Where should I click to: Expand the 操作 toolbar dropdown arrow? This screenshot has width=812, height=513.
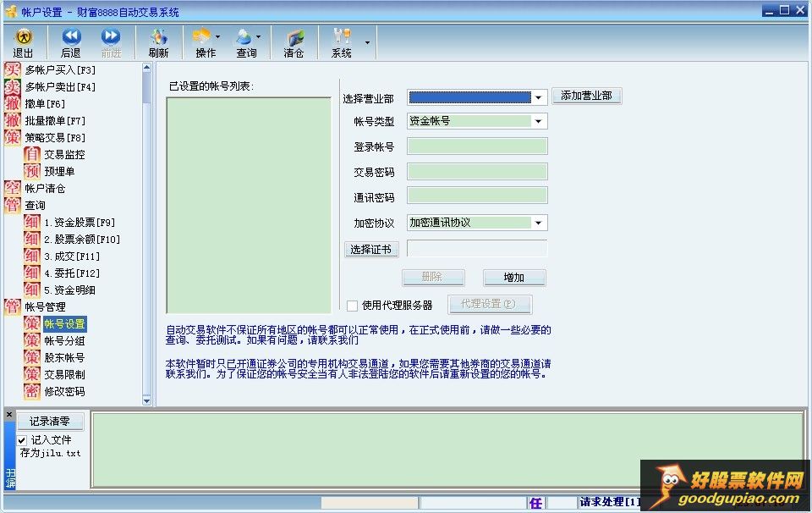point(217,36)
